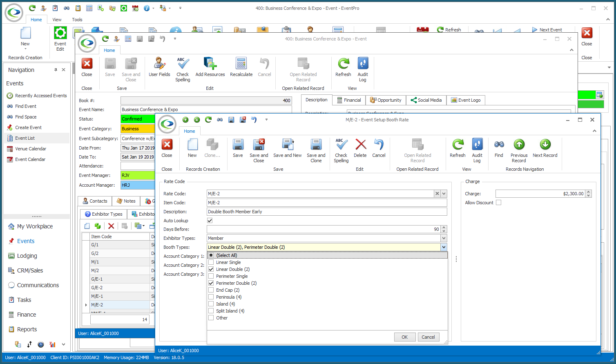Collapse Event window ribbon chevron
Screen dimensions: 616x364
571,50
